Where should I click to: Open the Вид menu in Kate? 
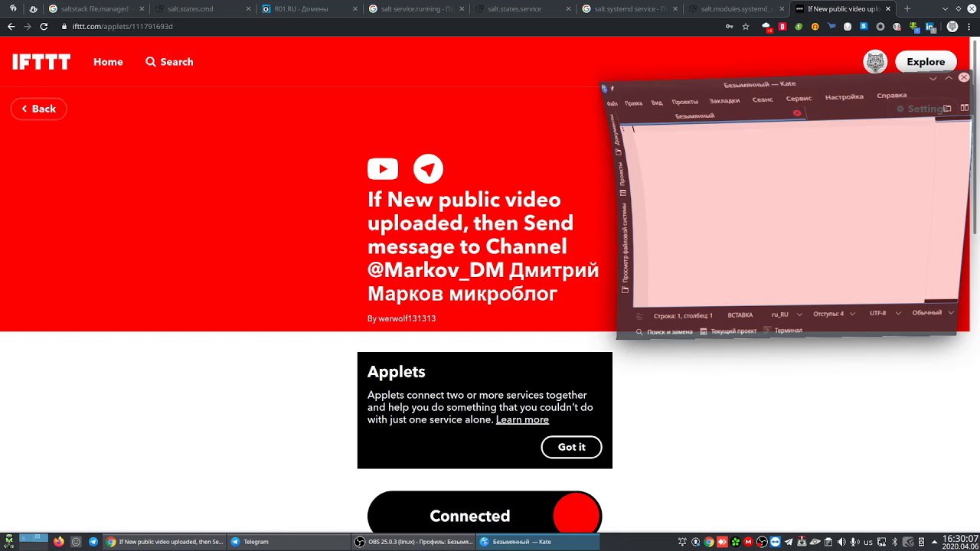coord(657,102)
